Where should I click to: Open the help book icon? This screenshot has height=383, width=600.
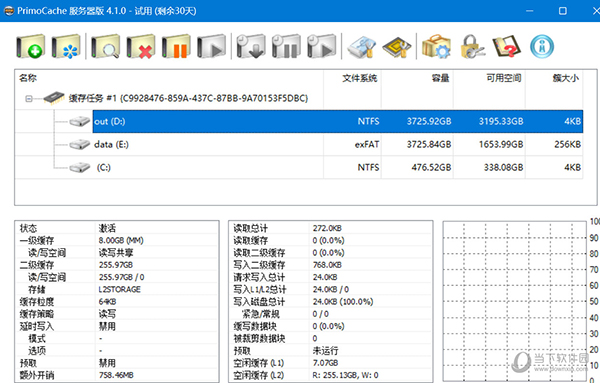click(507, 47)
